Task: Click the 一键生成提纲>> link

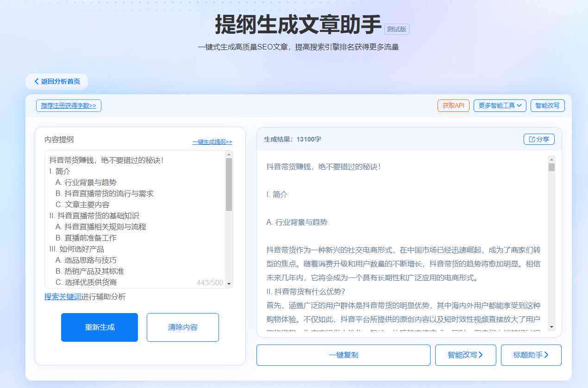Action: [x=212, y=142]
